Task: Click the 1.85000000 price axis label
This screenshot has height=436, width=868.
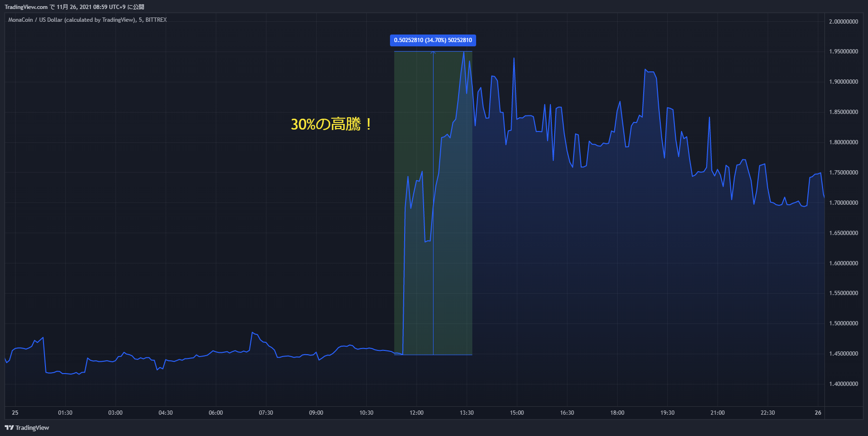Action: (x=843, y=112)
